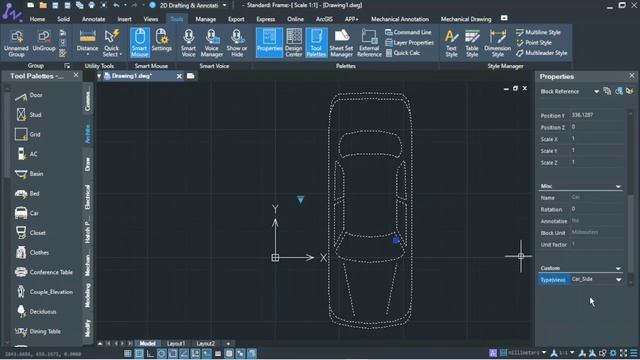
Task: Select the Basin block in Tool Palettes
Action: [x=29, y=173]
